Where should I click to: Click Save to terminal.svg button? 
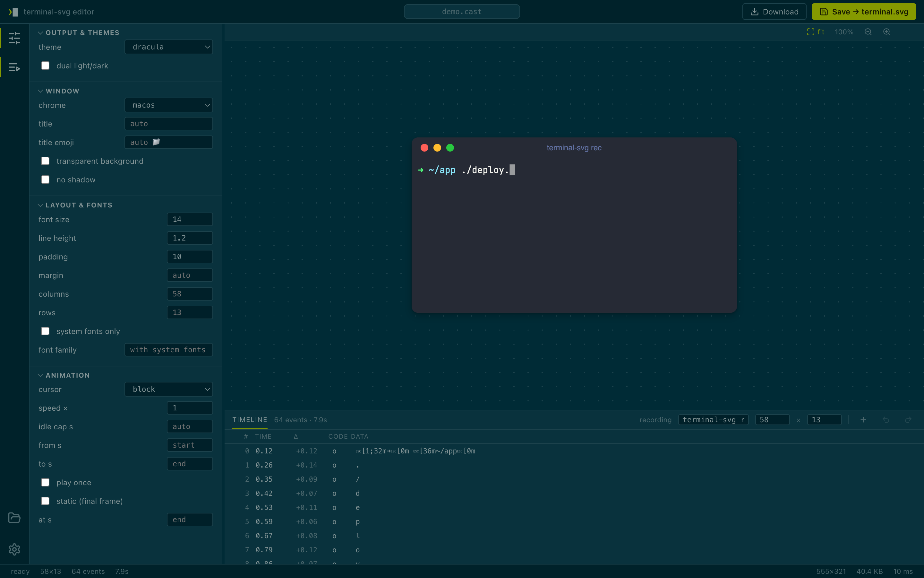click(x=864, y=12)
